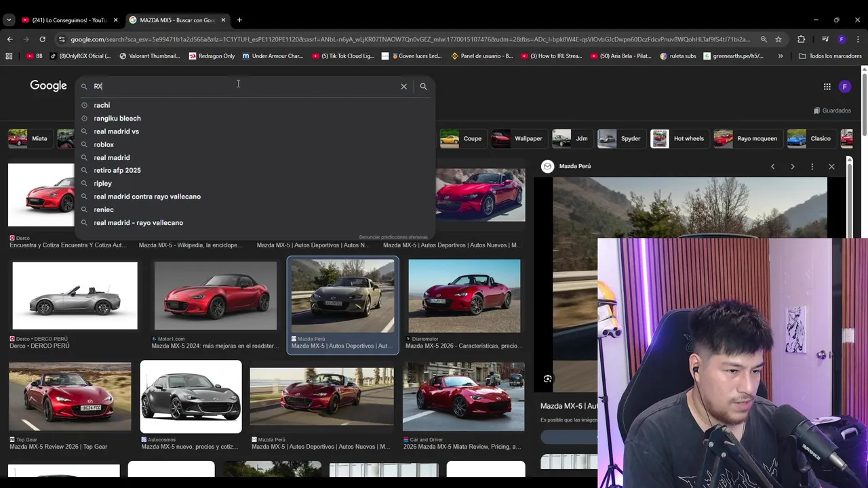View site information icon in address bar
The height and width of the screenshot is (488, 868).
pyautogui.click(x=62, y=39)
